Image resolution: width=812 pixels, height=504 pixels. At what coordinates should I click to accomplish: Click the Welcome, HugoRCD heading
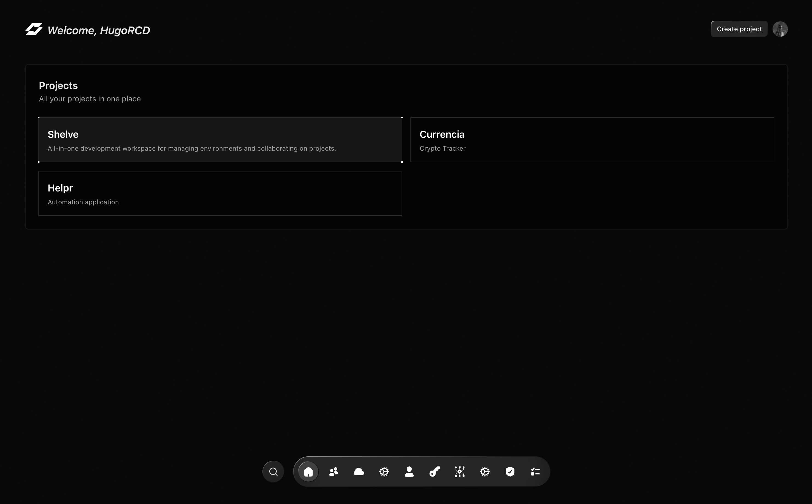(99, 31)
